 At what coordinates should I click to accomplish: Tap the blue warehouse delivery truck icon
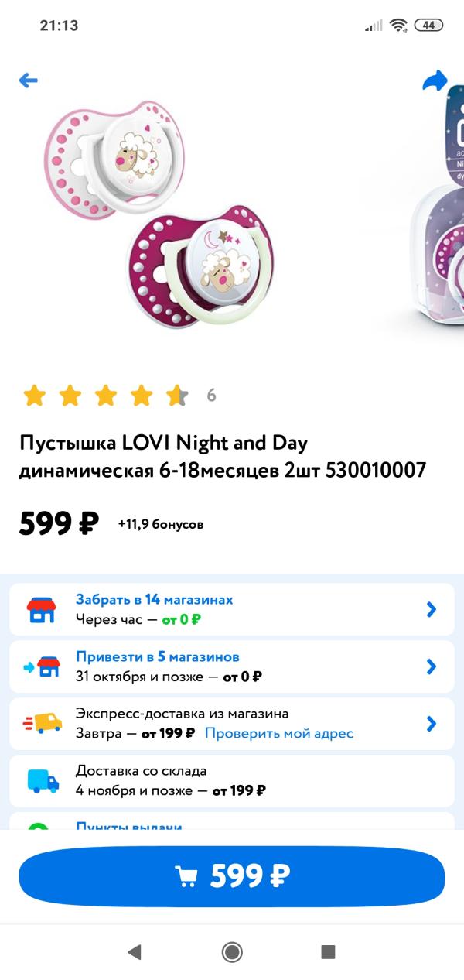coord(43,781)
